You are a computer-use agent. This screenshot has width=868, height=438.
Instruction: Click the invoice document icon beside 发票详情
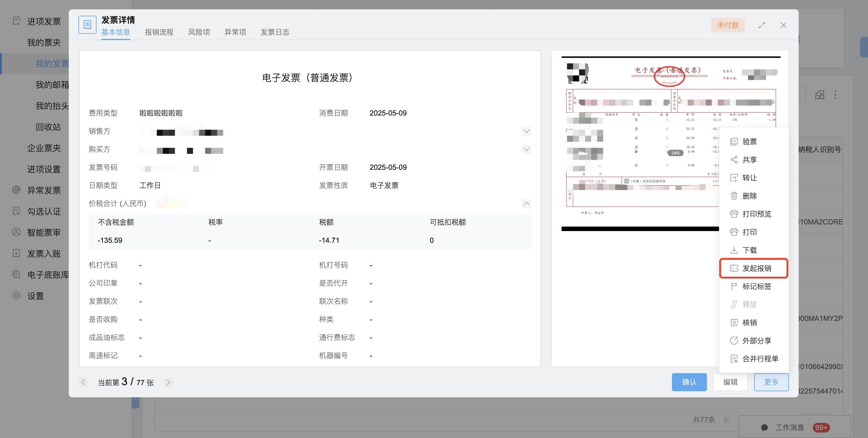click(x=87, y=25)
